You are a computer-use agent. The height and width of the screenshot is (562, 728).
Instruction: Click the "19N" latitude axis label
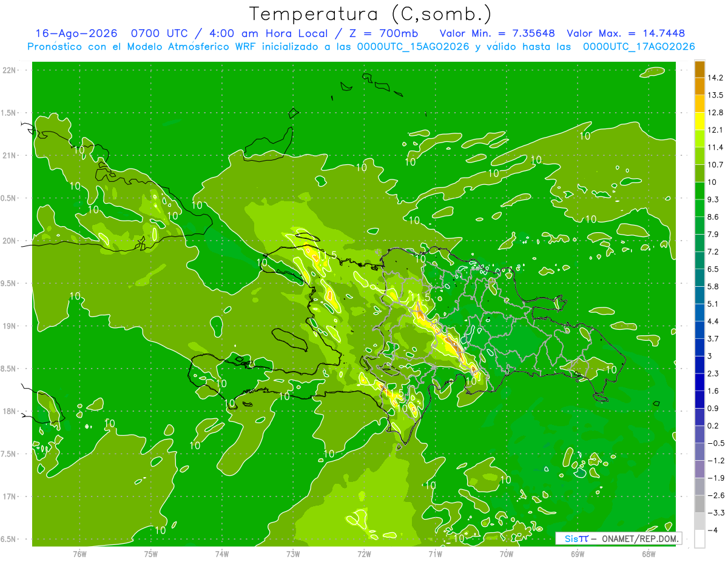(10, 326)
